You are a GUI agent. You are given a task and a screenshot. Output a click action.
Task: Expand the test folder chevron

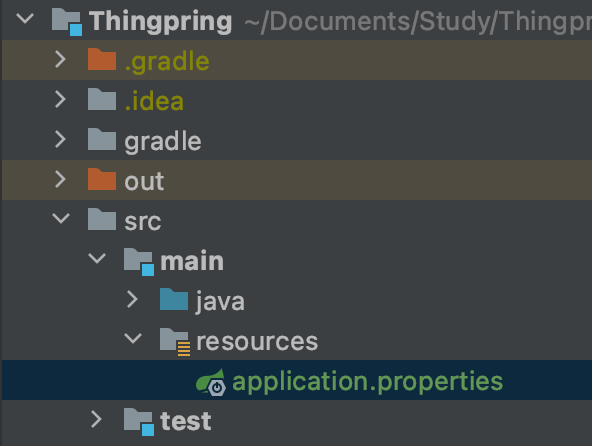coord(96,420)
